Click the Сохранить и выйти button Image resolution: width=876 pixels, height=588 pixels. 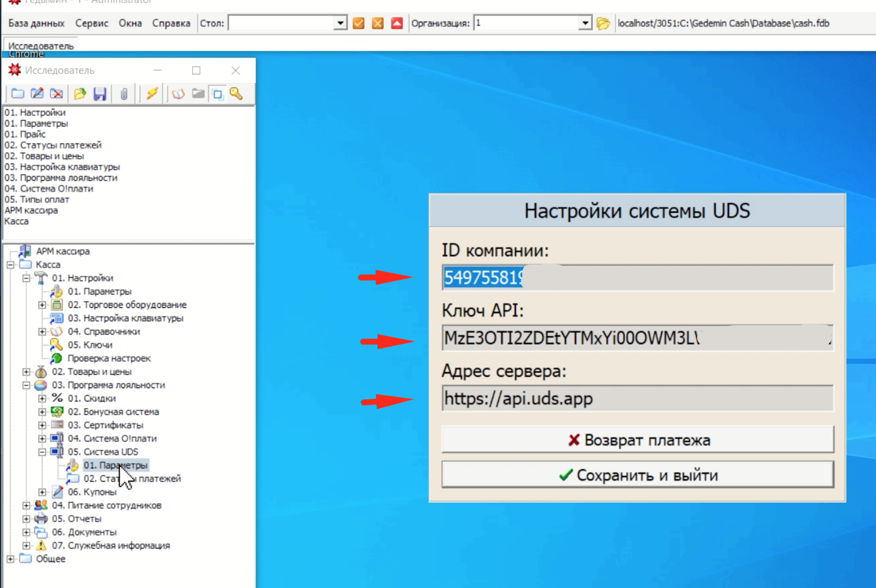click(x=638, y=475)
